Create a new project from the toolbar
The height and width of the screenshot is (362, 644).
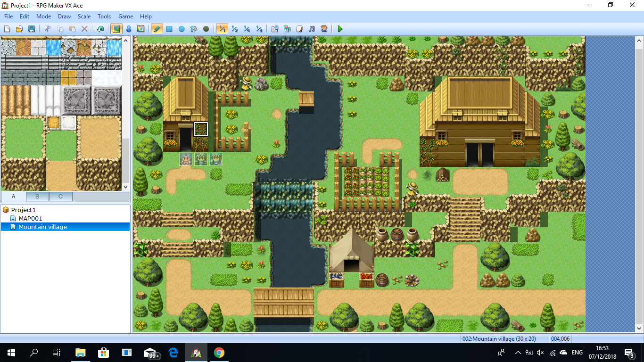(x=7, y=29)
